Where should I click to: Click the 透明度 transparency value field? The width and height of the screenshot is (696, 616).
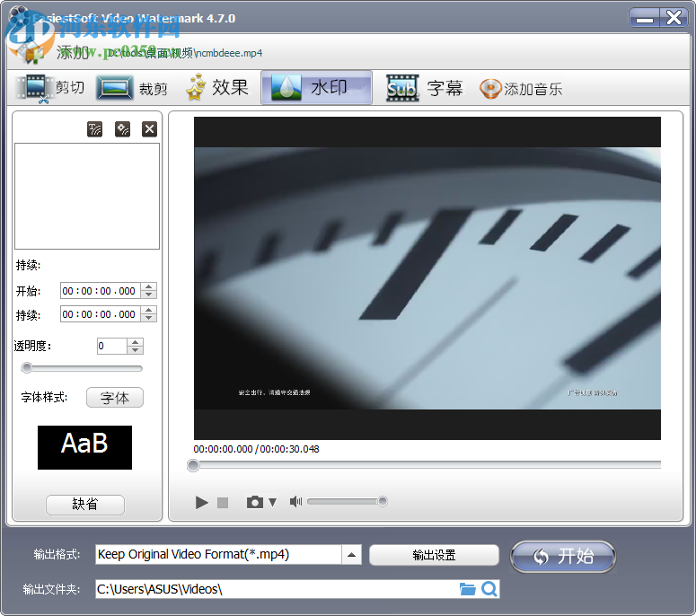[x=112, y=347]
